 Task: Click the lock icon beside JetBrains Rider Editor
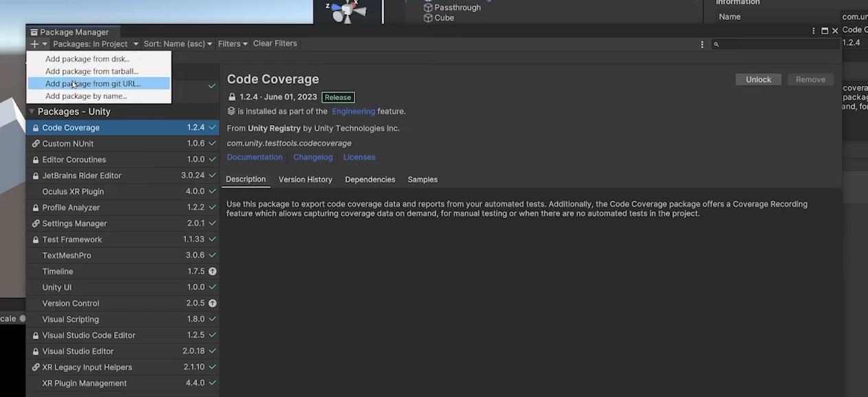point(36,176)
